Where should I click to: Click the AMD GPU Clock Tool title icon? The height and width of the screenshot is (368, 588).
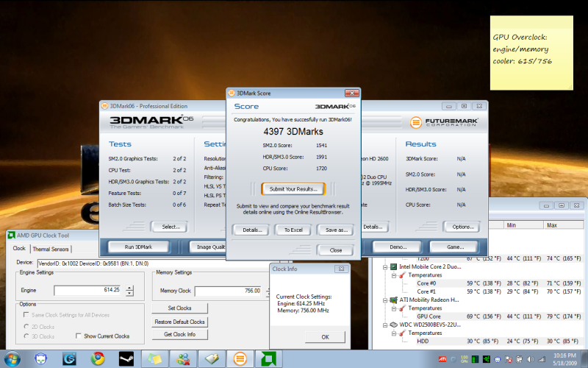[x=12, y=236]
